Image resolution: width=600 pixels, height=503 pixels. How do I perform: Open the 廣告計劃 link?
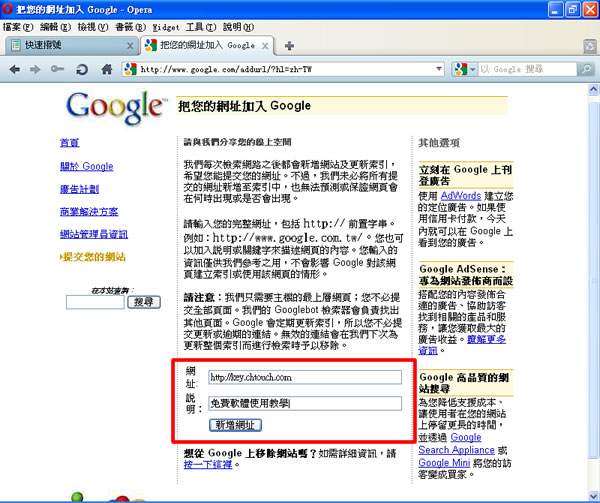click(x=80, y=189)
